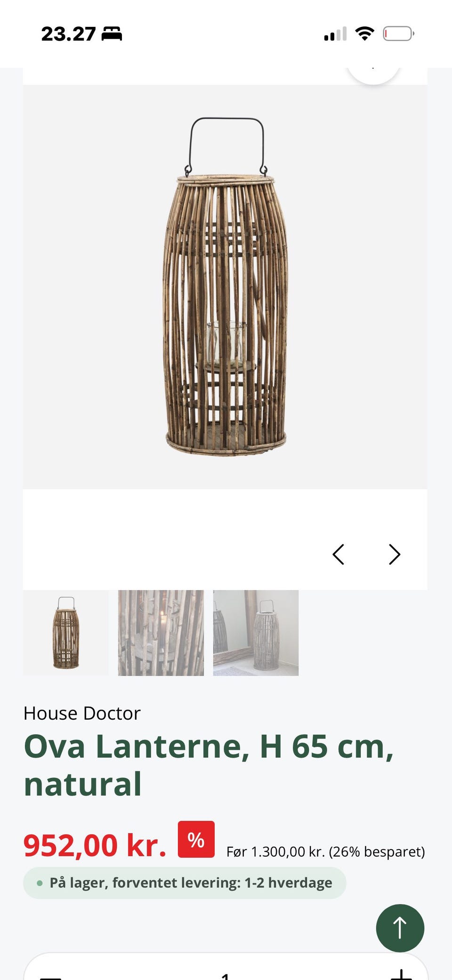Tap the Wi-Fi status icon

tap(364, 33)
